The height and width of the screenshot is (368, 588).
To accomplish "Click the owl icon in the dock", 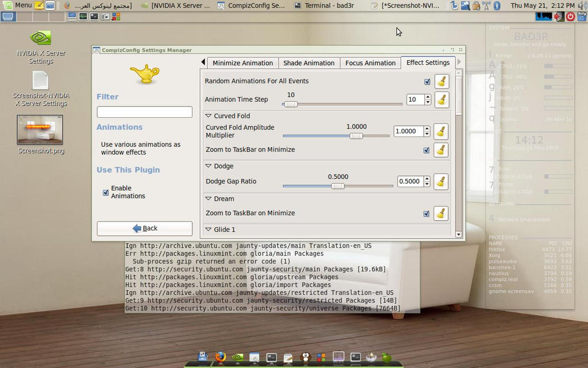I will [305, 357].
